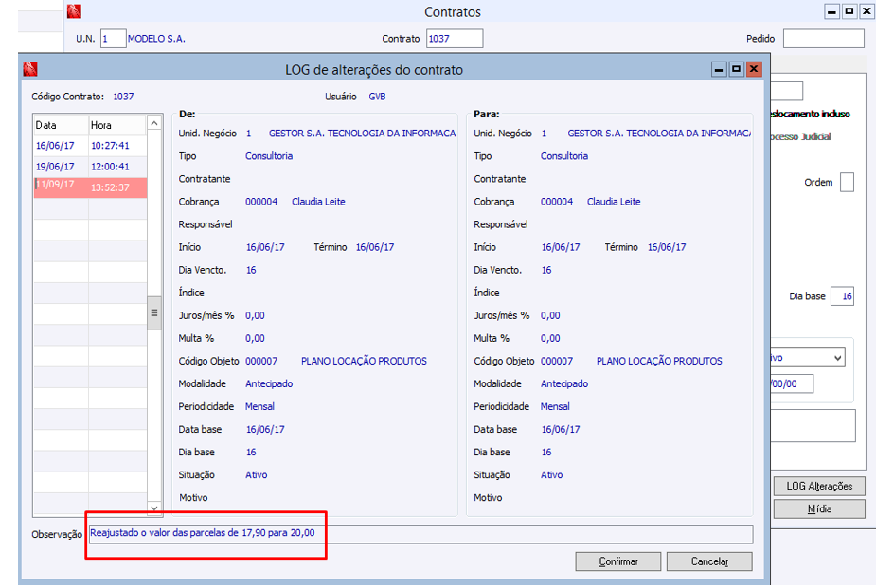Click the Pedido input field
This screenshot has height=588, width=876.
click(x=824, y=39)
